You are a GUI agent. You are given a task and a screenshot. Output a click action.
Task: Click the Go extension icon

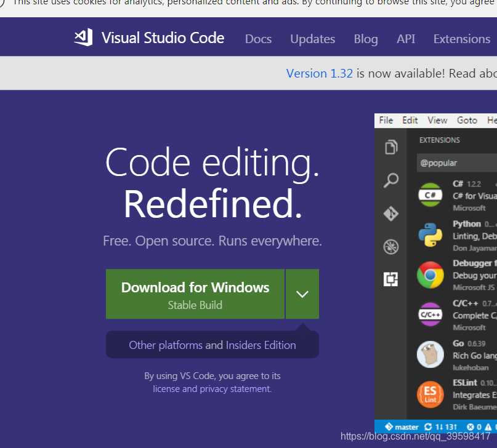tap(430, 354)
